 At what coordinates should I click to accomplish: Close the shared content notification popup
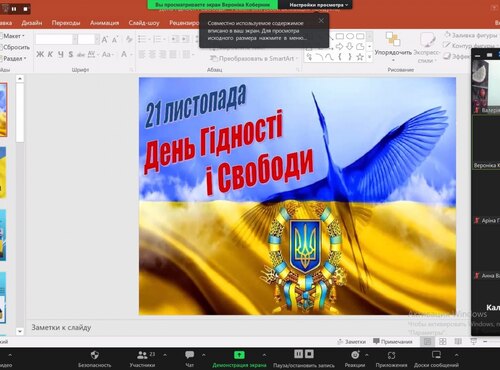(x=321, y=21)
